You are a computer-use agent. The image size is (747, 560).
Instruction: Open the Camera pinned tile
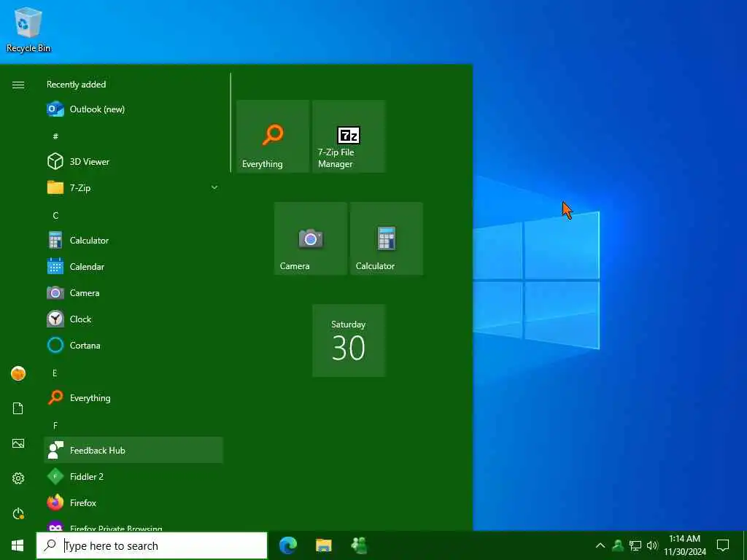pyautogui.click(x=311, y=238)
